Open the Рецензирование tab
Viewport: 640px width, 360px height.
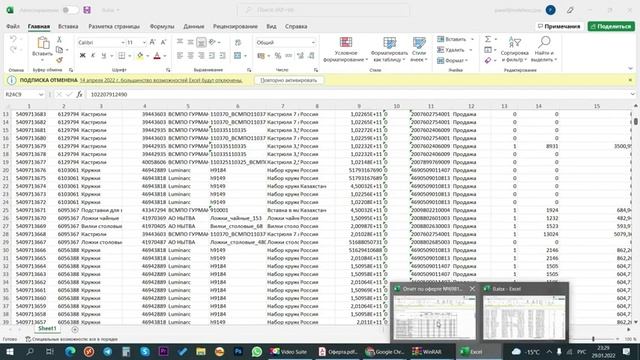tap(235, 27)
